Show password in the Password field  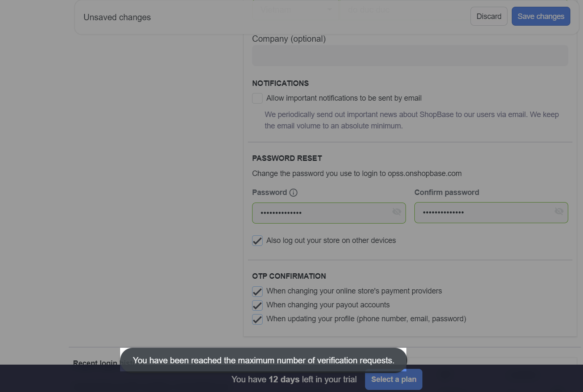tap(397, 211)
